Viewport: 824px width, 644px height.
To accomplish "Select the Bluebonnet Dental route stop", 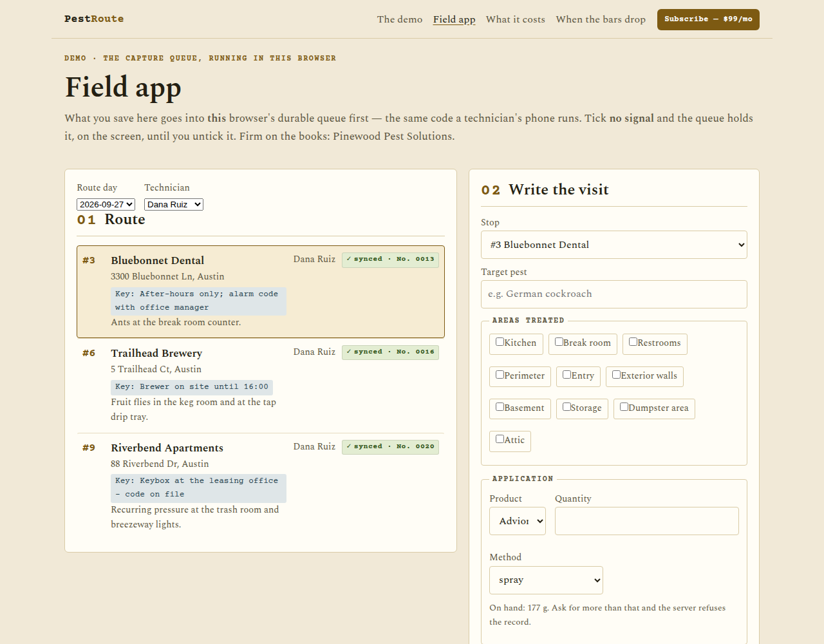I will pyautogui.click(x=261, y=292).
